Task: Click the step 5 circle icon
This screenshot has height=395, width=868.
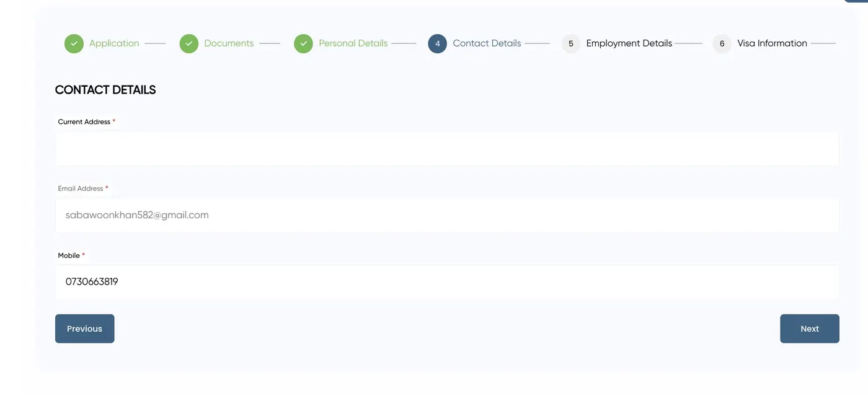Action: click(x=571, y=43)
